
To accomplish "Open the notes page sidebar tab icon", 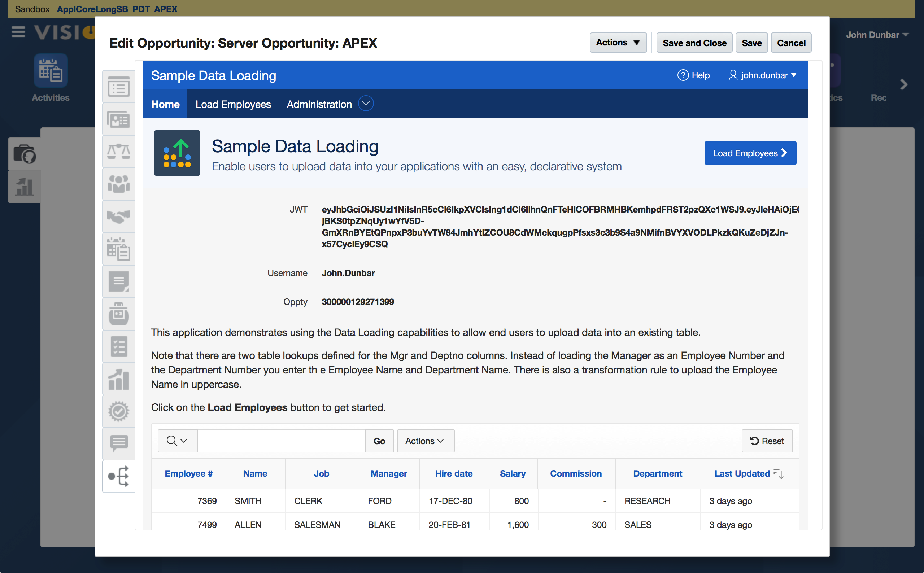I will coord(119,281).
